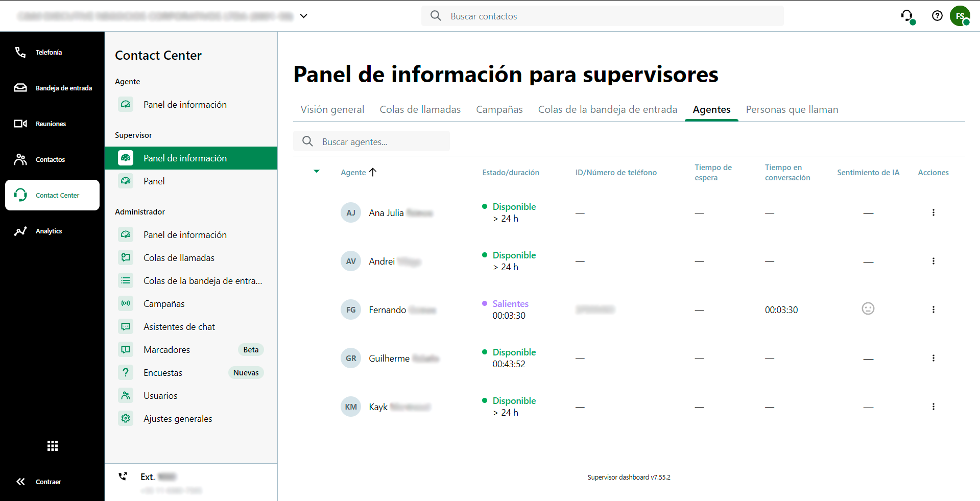The height and width of the screenshot is (501, 980).
Task: Expand the company name dropdown at top left
Action: (x=304, y=16)
